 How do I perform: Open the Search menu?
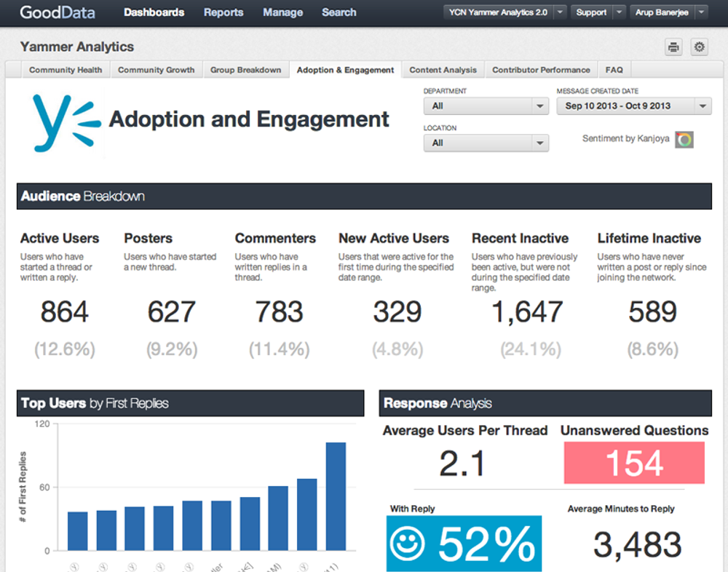click(x=339, y=12)
